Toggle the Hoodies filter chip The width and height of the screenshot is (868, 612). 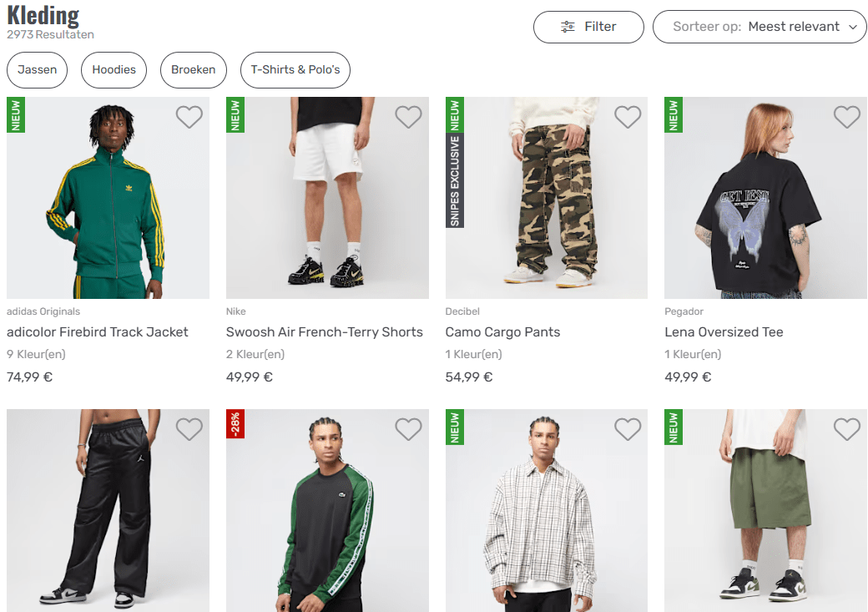click(114, 70)
